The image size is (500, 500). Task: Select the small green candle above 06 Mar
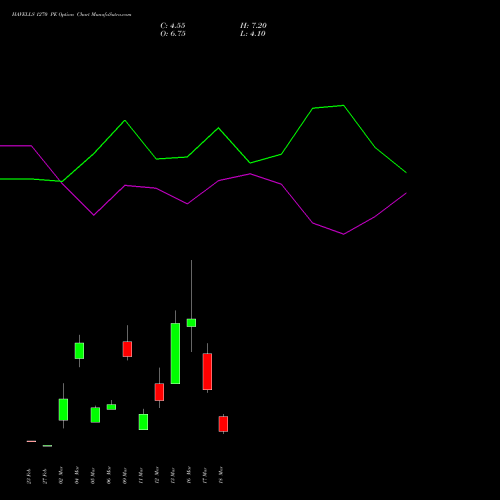(x=111, y=407)
